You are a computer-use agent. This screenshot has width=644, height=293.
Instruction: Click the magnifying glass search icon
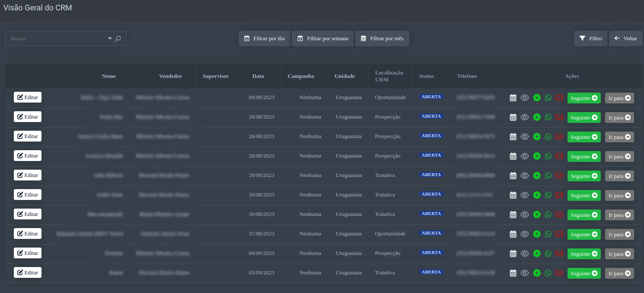pyautogui.click(x=118, y=39)
